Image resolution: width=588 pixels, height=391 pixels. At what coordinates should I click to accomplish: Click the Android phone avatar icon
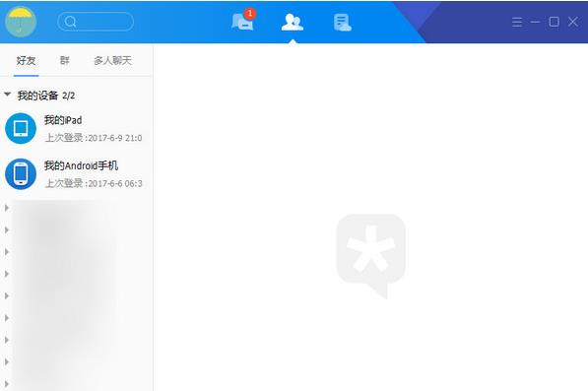click(x=21, y=174)
